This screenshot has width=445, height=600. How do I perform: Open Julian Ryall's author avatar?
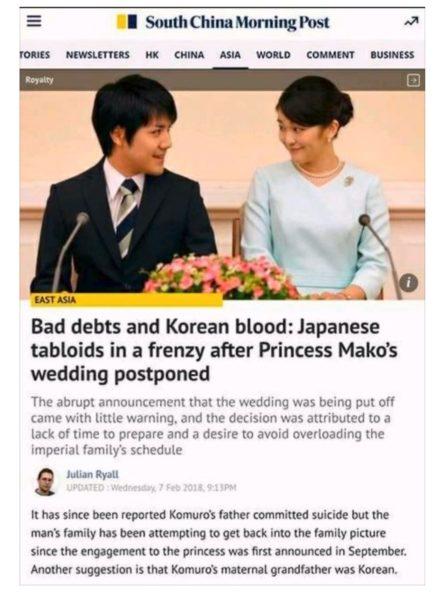coord(45,481)
